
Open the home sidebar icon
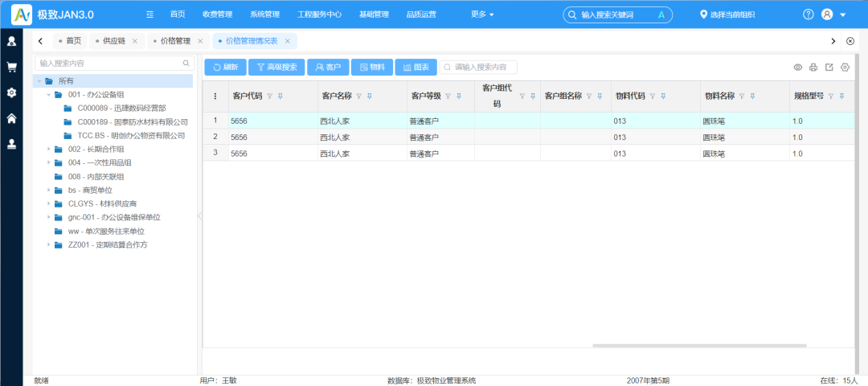point(11,118)
